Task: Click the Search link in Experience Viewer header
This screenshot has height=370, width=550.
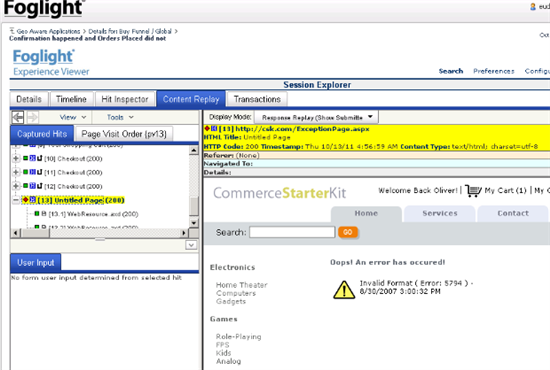Action: pos(451,71)
